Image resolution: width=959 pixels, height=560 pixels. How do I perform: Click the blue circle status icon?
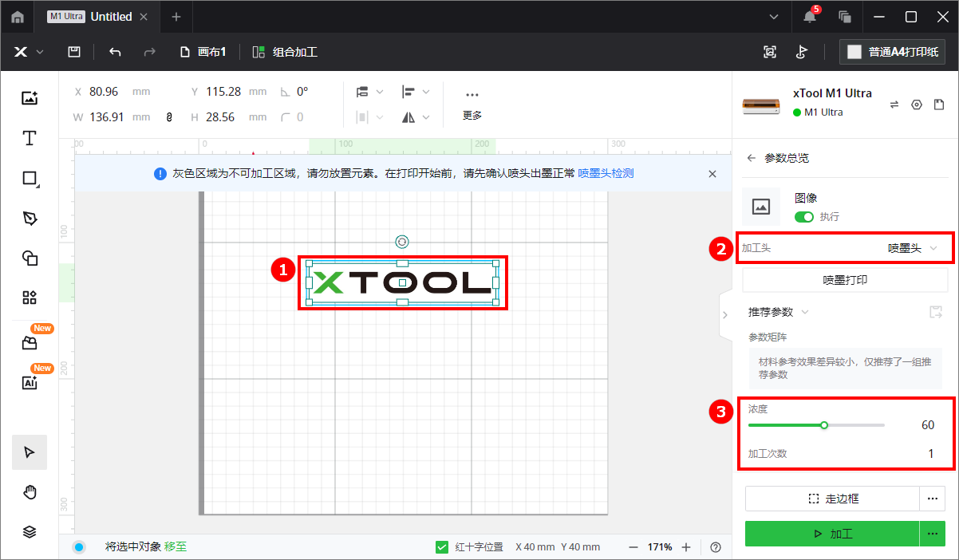79,547
